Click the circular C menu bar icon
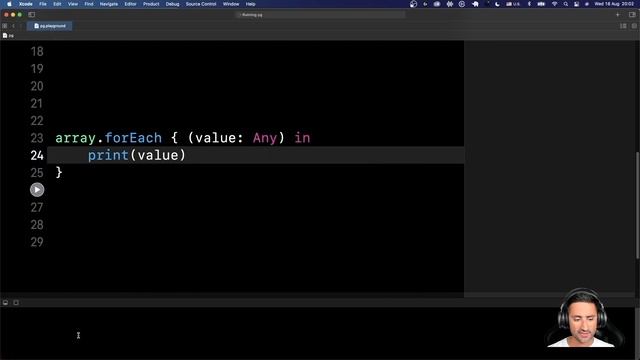640x360 pixels. [x=462, y=4]
